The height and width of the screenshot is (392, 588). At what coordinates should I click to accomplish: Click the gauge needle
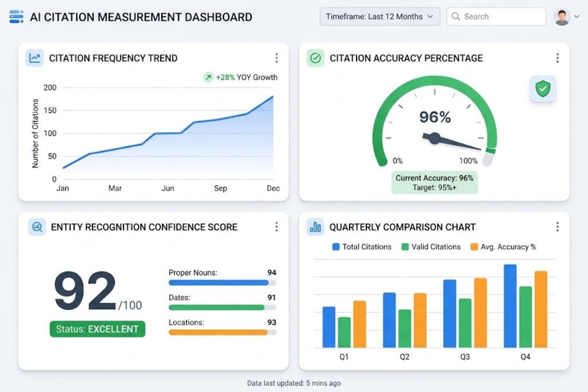click(x=451, y=141)
